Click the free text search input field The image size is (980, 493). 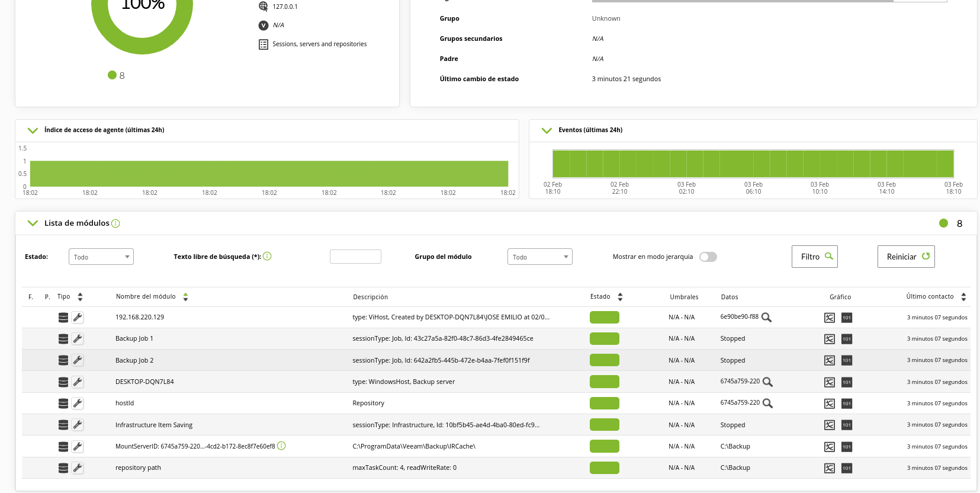[355, 257]
